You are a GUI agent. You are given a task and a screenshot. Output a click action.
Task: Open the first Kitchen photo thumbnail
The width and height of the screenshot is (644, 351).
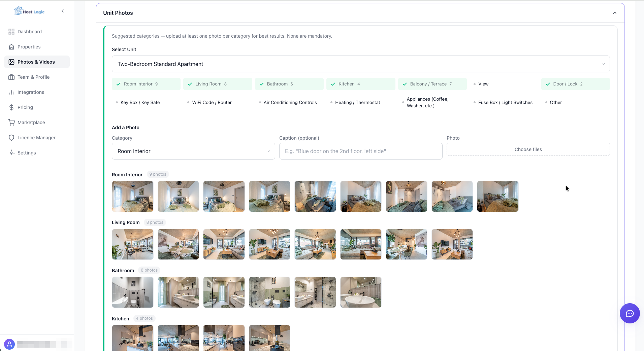click(133, 338)
